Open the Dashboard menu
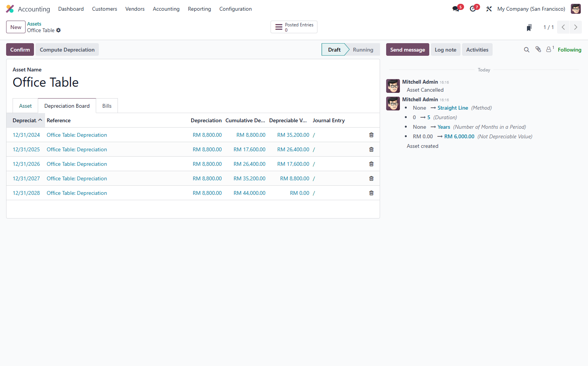This screenshot has height=366, width=588. click(x=71, y=9)
